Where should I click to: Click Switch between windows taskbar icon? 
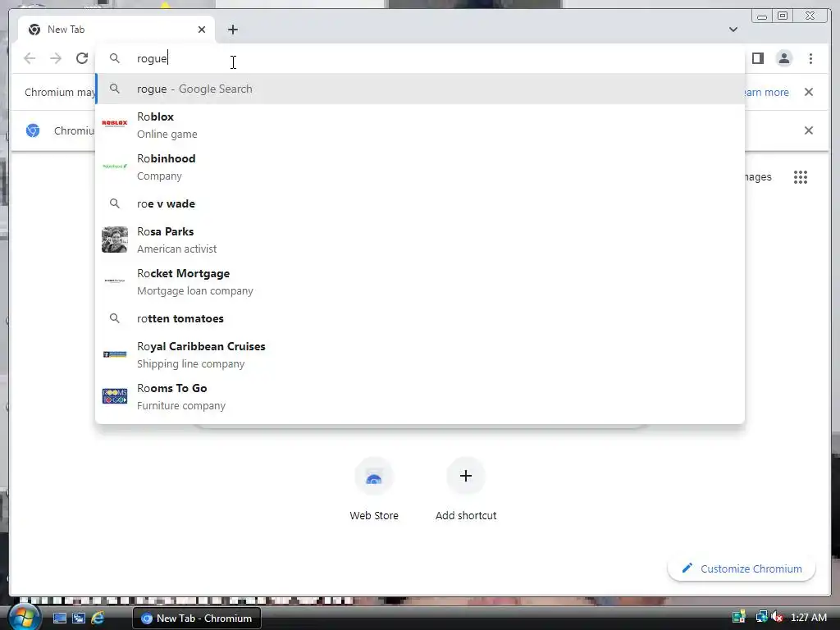79,619
